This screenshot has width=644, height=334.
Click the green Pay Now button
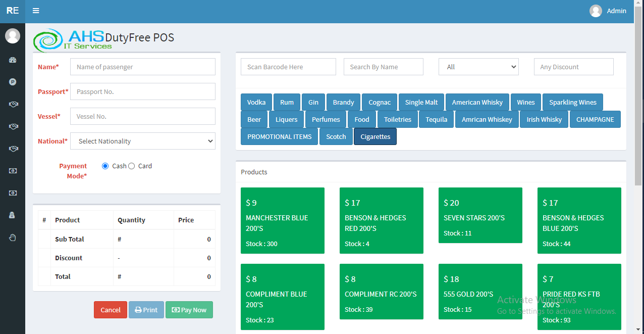click(189, 310)
